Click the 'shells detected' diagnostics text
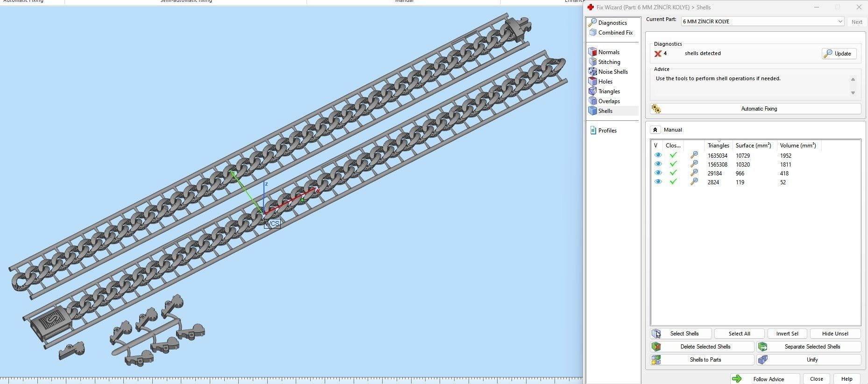868x384 pixels. [703, 53]
